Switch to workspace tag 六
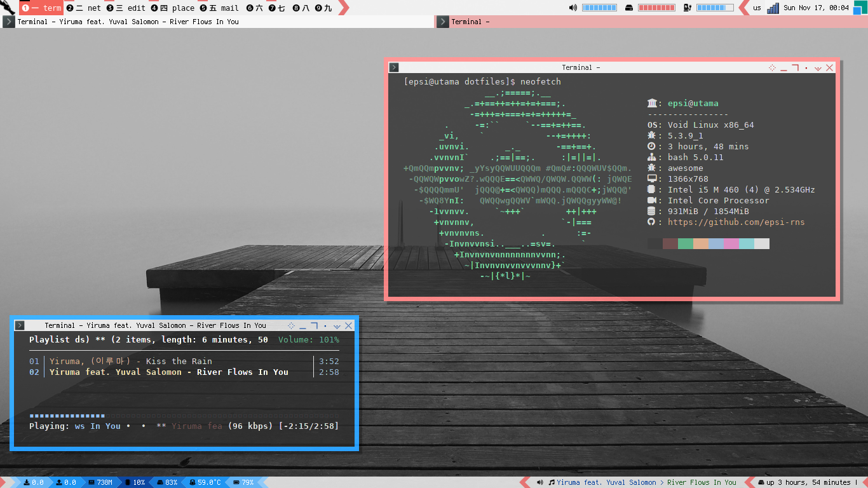 pos(254,8)
